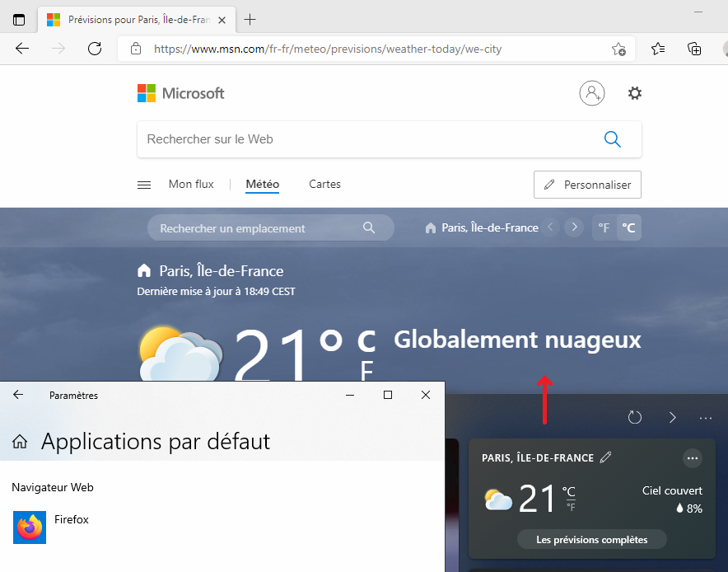Click the URL address bar
728x572 pixels.
[376, 49]
